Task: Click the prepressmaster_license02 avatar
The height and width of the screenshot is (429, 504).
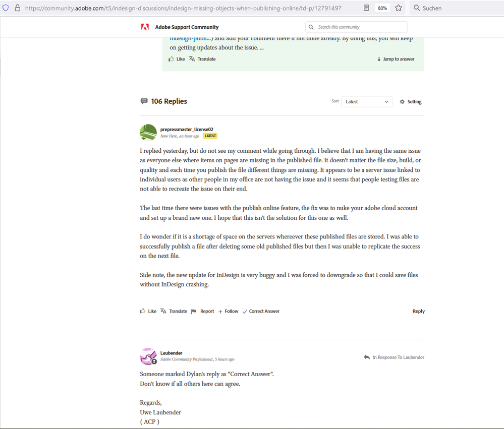Action: [148, 133]
